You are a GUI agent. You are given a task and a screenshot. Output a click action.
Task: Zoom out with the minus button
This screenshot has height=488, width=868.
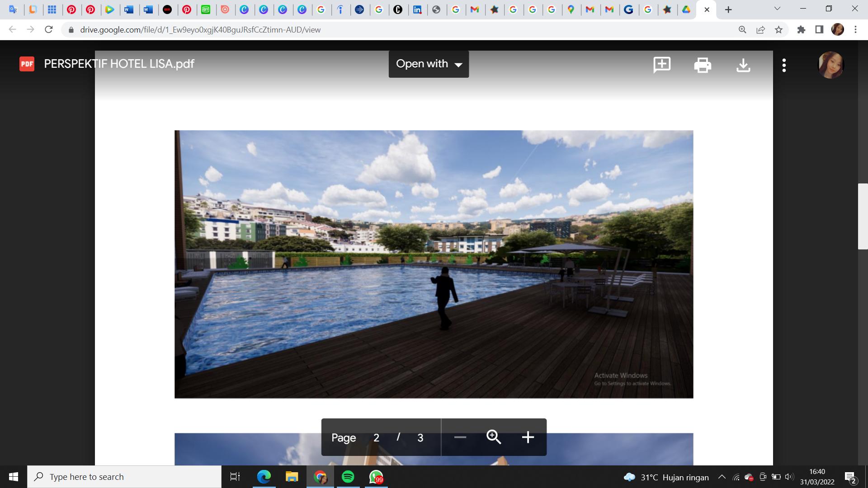(x=460, y=437)
